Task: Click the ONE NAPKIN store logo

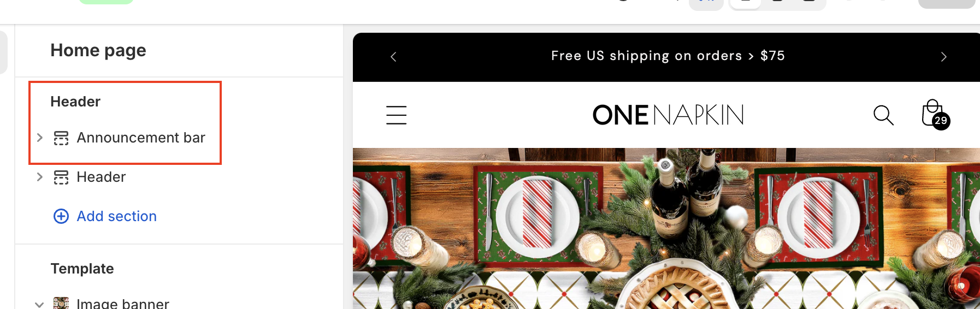Action: pyautogui.click(x=668, y=115)
